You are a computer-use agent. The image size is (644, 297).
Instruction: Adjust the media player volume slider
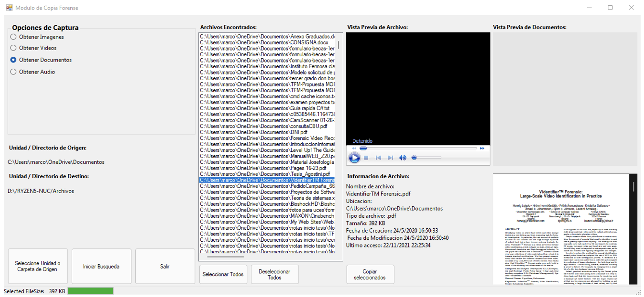click(x=426, y=158)
